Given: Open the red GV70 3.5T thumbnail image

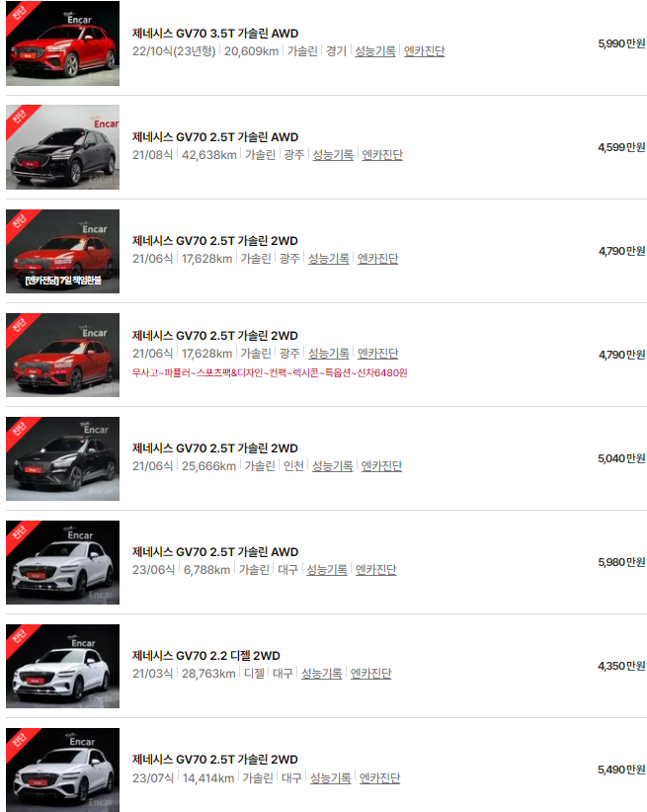Looking at the screenshot, I should (62, 43).
